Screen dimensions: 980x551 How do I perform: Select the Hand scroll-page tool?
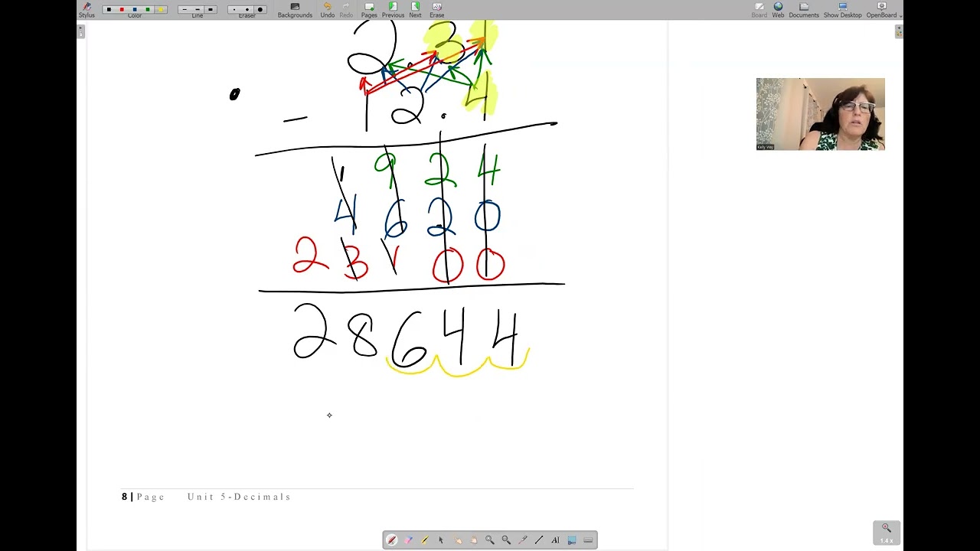[473, 540]
